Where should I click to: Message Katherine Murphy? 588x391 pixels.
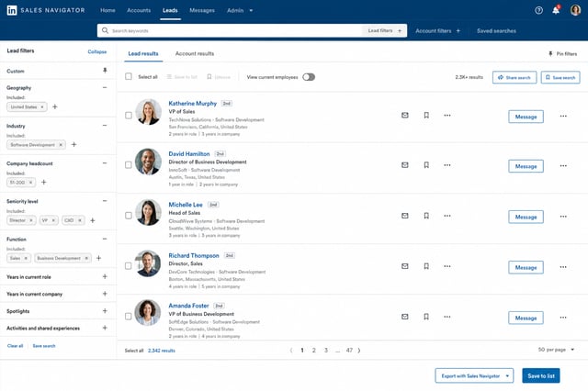[526, 117]
